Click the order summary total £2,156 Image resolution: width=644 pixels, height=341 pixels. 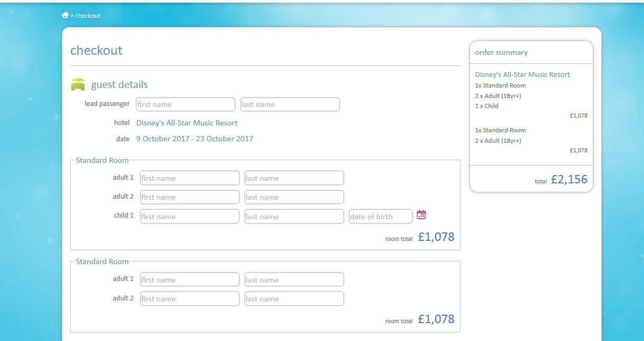pos(569,179)
